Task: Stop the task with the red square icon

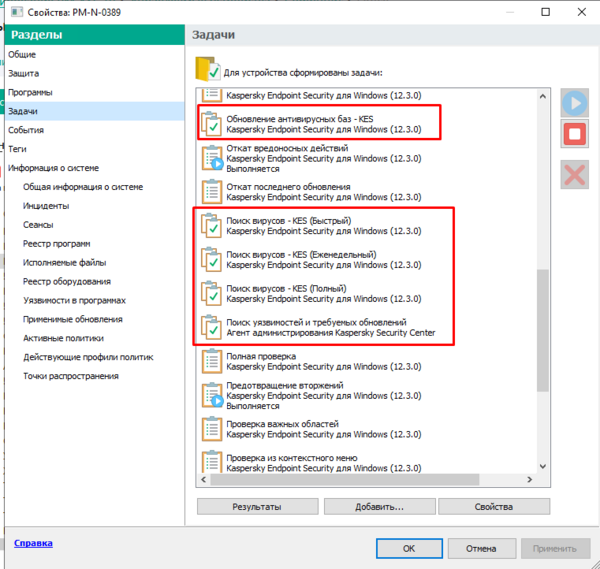Action: tap(574, 134)
